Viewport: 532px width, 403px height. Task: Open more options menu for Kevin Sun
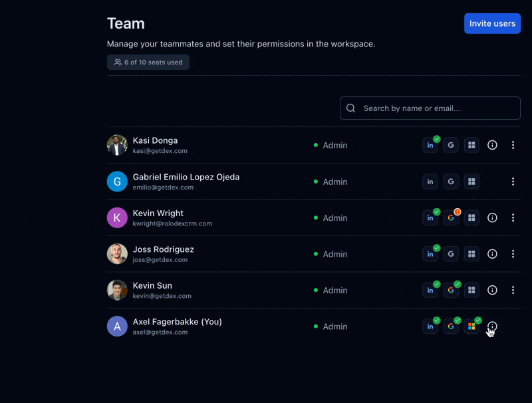click(513, 290)
